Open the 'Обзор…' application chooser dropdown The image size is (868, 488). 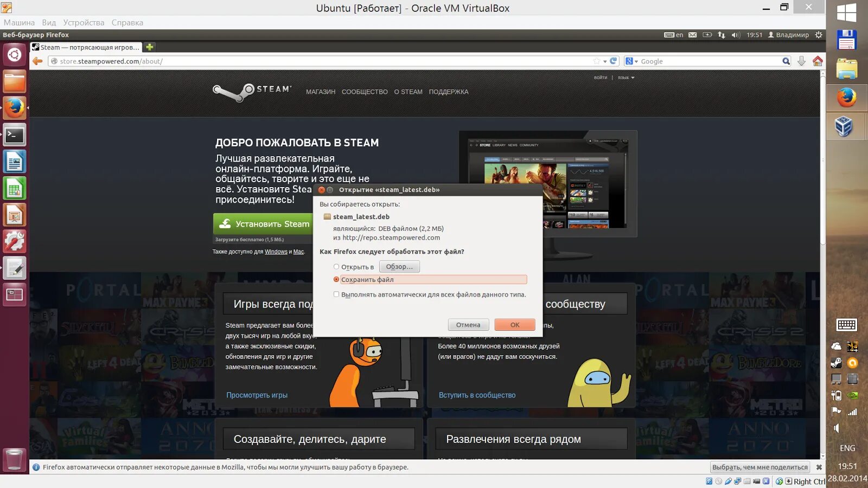(399, 267)
